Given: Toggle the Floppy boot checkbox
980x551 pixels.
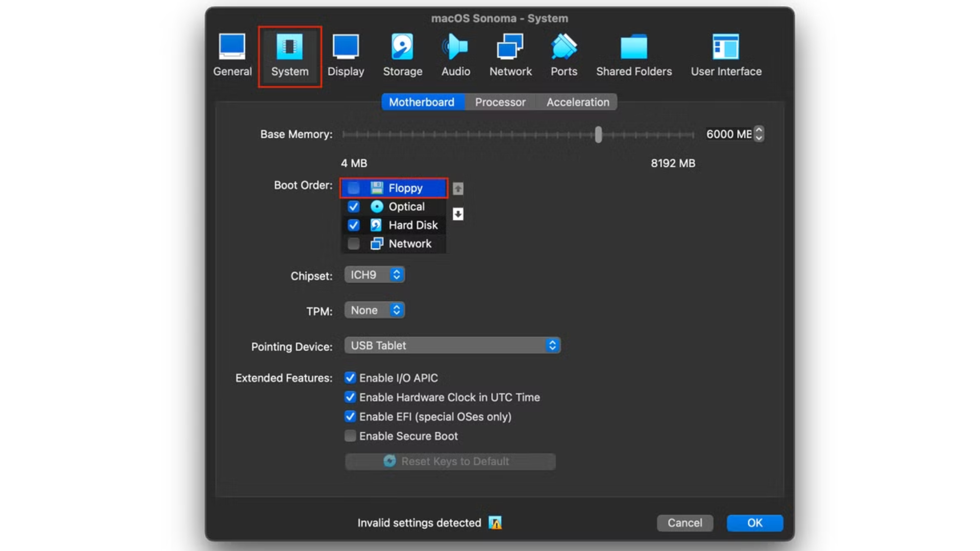Looking at the screenshot, I should [x=353, y=188].
